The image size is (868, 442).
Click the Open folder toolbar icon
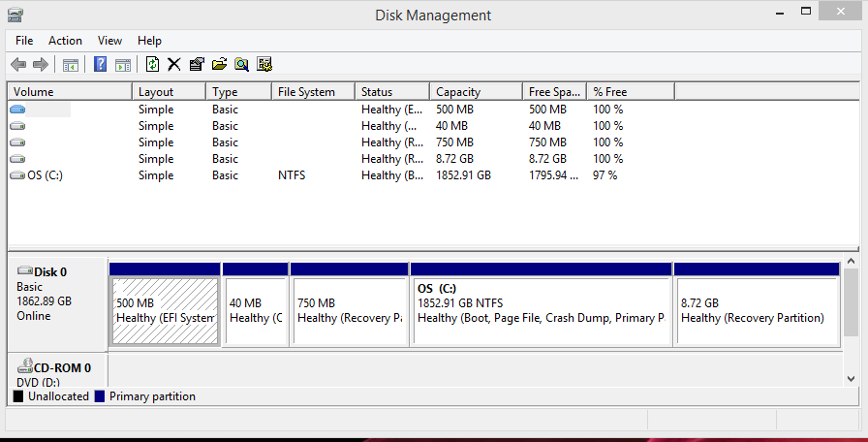coord(219,64)
